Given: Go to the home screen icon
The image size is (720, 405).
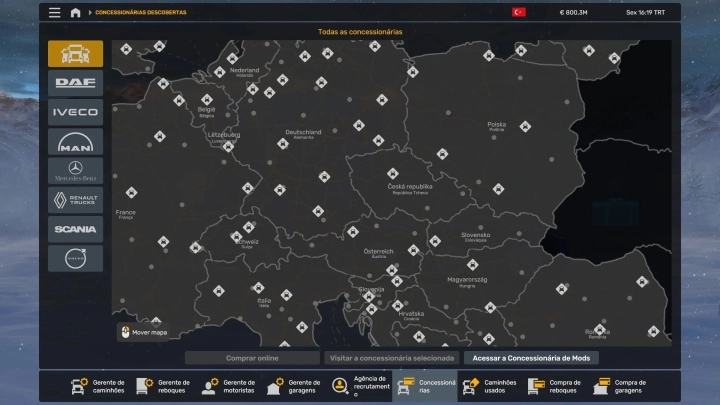Looking at the screenshot, I should 75,12.
